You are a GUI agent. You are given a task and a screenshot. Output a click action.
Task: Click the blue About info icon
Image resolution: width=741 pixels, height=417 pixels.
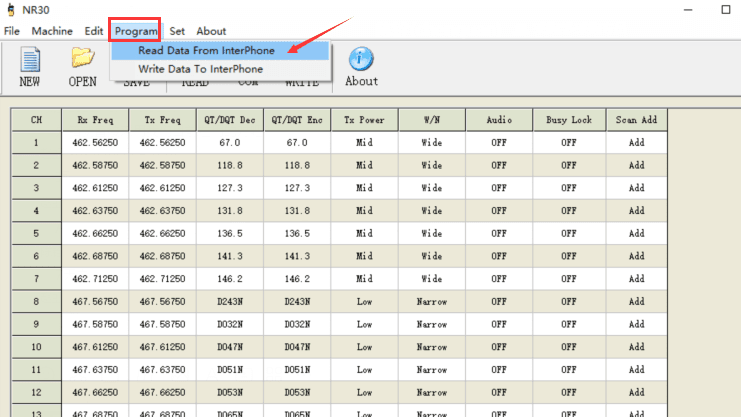pos(361,60)
